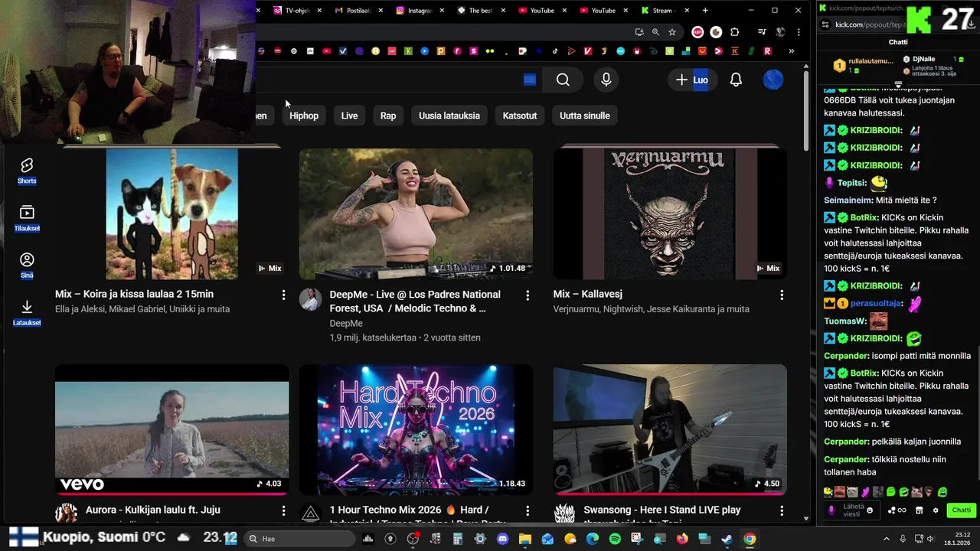Open the Chrome three-dot menu
This screenshot has width=980, height=551.
799,32
